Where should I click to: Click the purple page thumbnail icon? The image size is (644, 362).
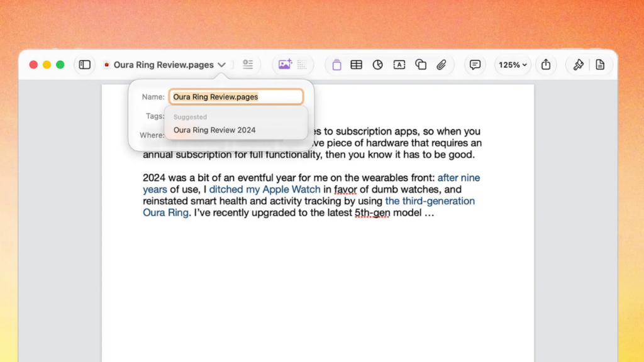coord(336,65)
